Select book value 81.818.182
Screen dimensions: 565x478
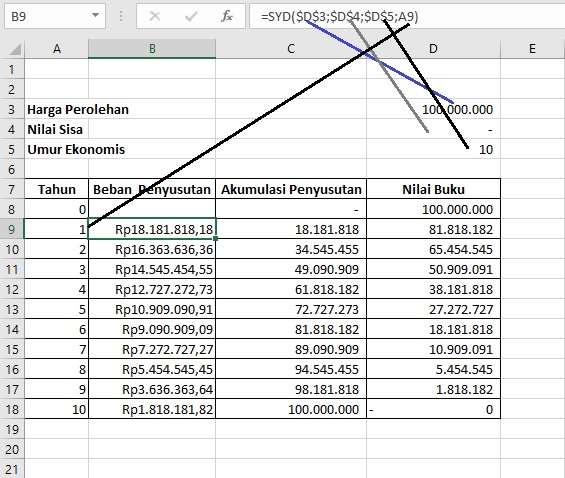(433, 229)
